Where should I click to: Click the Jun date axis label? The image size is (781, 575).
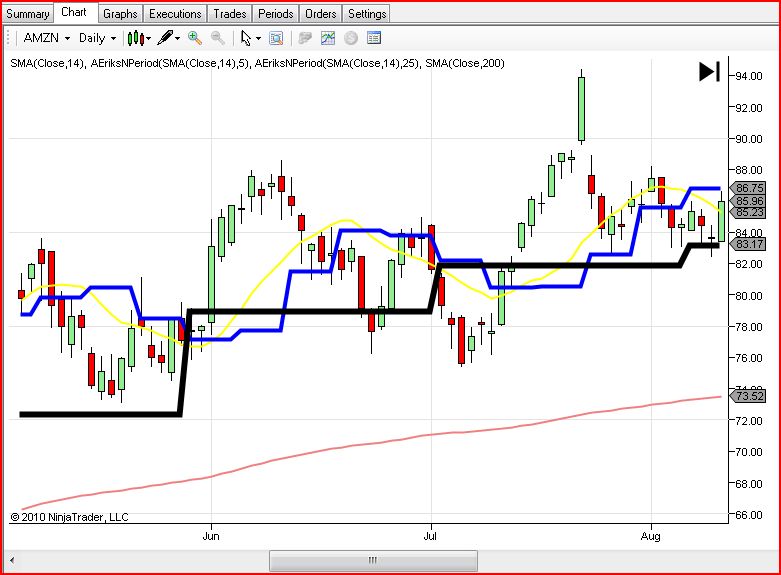[x=211, y=536]
